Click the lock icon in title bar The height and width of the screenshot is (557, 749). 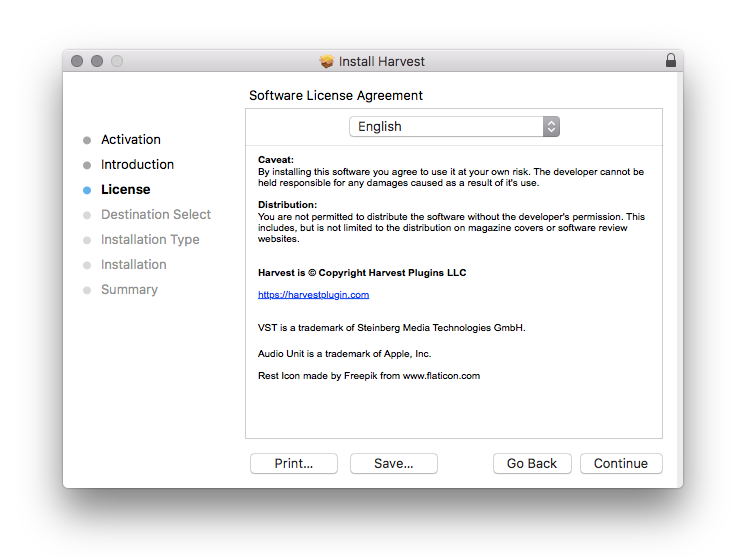point(671,60)
